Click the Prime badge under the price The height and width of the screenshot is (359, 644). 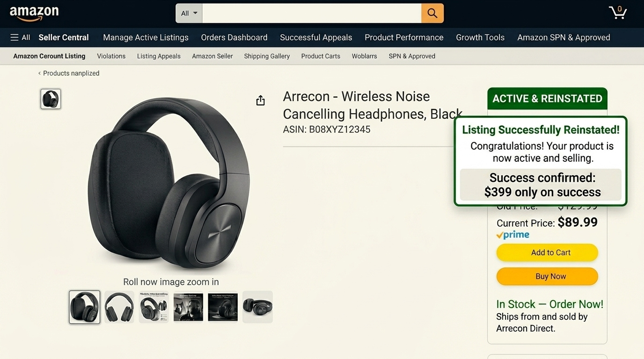pyautogui.click(x=512, y=235)
